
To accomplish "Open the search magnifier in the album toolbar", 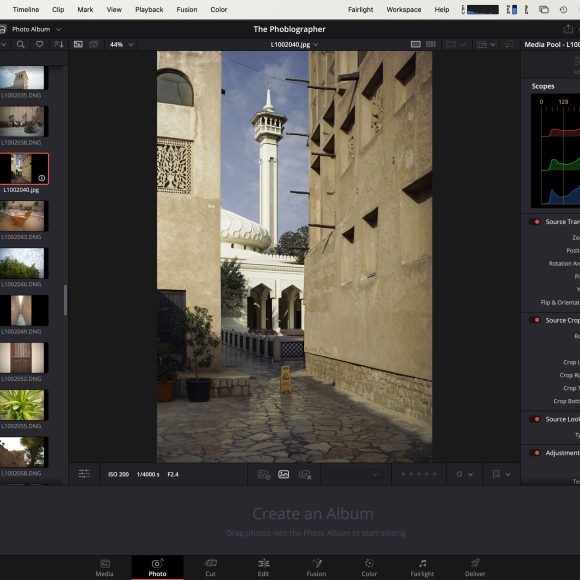I will coord(21,44).
